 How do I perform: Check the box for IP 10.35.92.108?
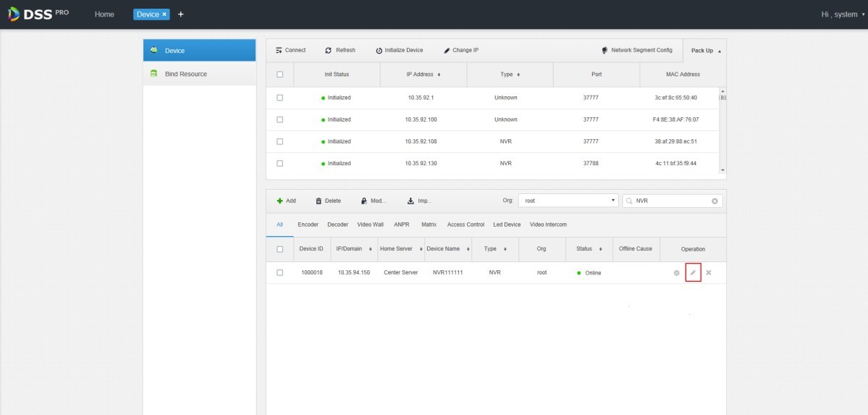click(279, 141)
